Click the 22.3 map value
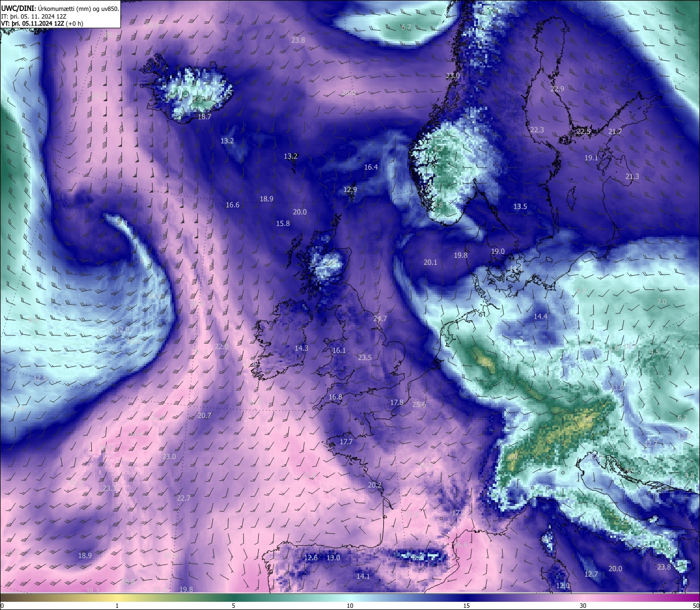 (x=537, y=130)
